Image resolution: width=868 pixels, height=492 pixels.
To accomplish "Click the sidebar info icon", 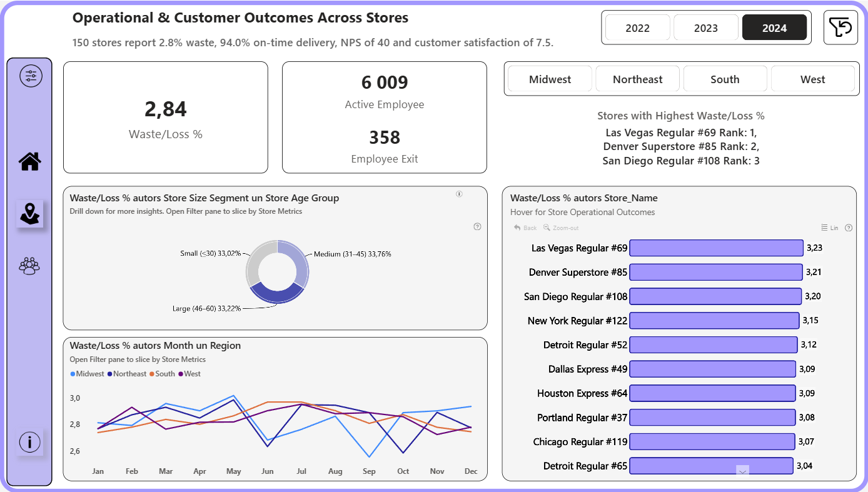I will pyautogui.click(x=29, y=442).
